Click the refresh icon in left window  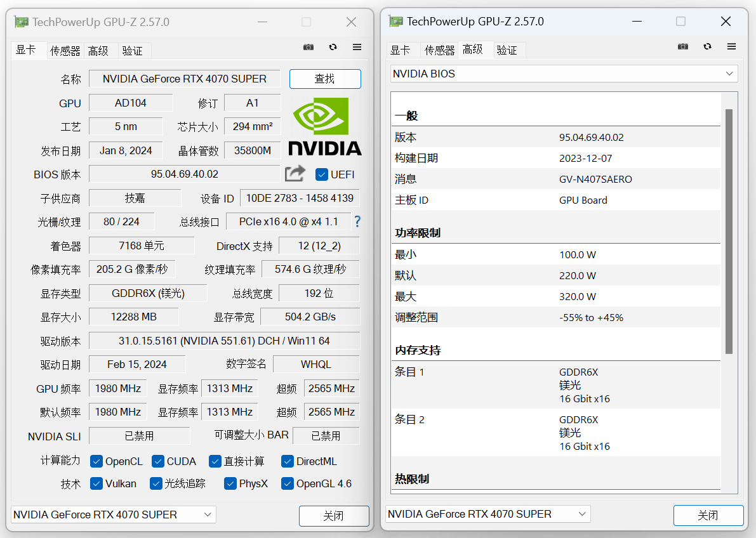pos(333,47)
